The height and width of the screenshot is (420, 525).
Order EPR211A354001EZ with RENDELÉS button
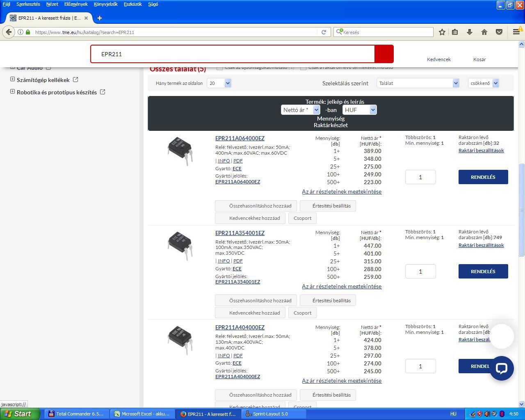[x=483, y=272]
